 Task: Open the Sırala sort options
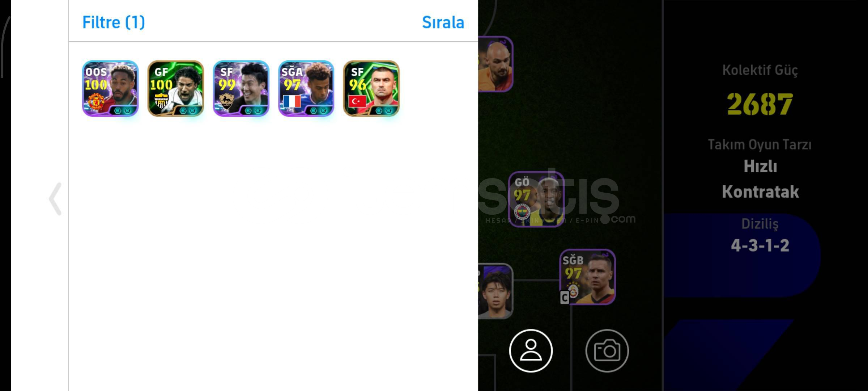pos(443,22)
